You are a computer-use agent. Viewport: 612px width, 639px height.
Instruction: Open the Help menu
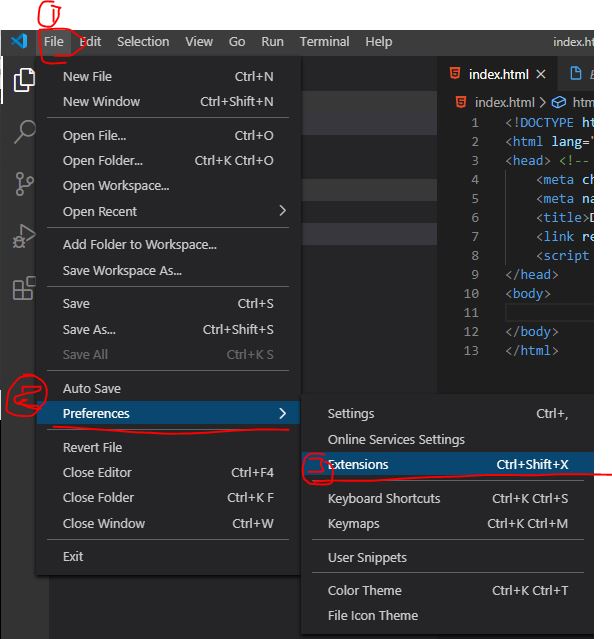(379, 42)
